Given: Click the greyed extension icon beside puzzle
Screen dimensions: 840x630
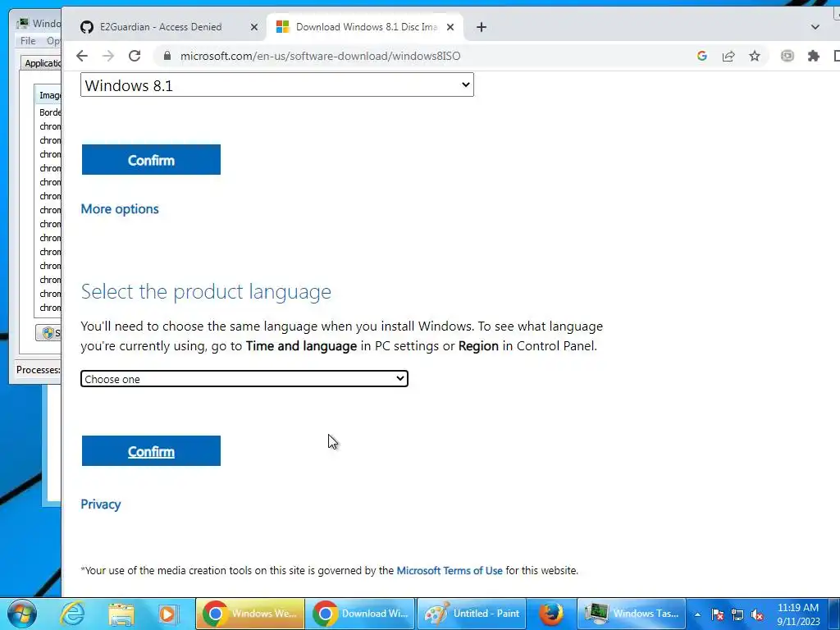Looking at the screenshot, I should point(787,56).
